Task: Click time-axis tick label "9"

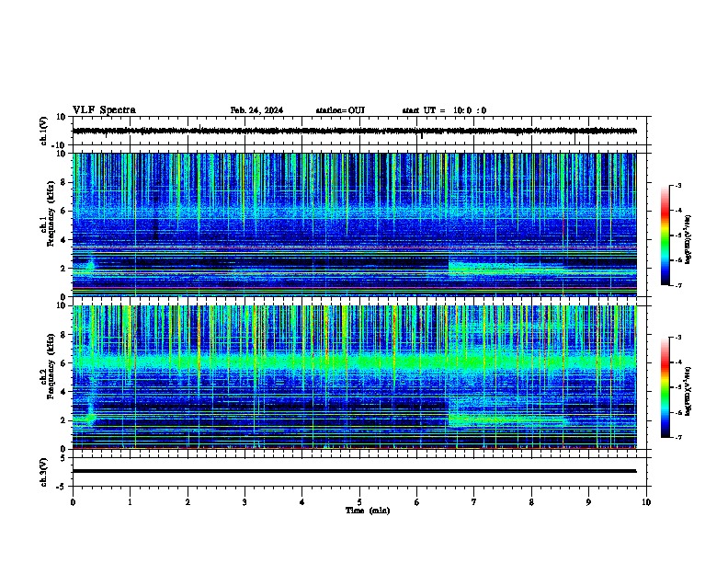Action: [x=588, y=502]
